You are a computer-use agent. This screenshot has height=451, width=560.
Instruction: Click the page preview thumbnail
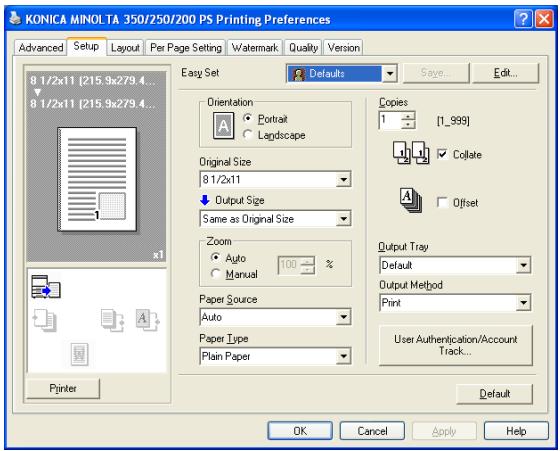point(97,179)
